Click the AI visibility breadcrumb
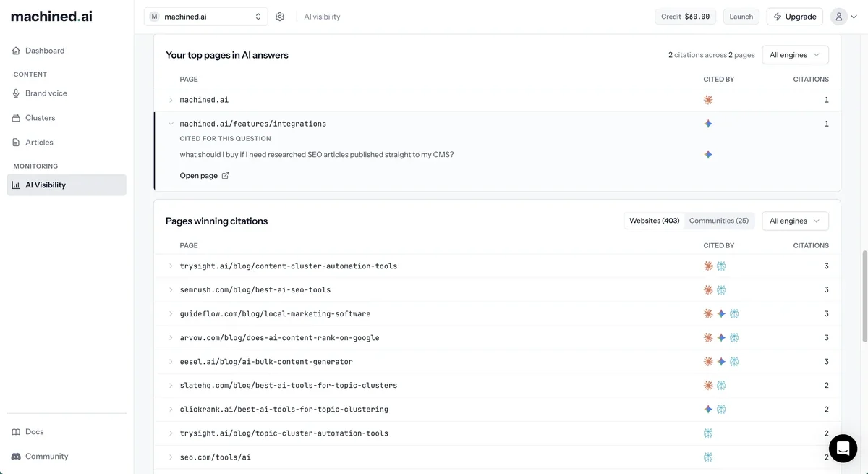 click(322, 17)
